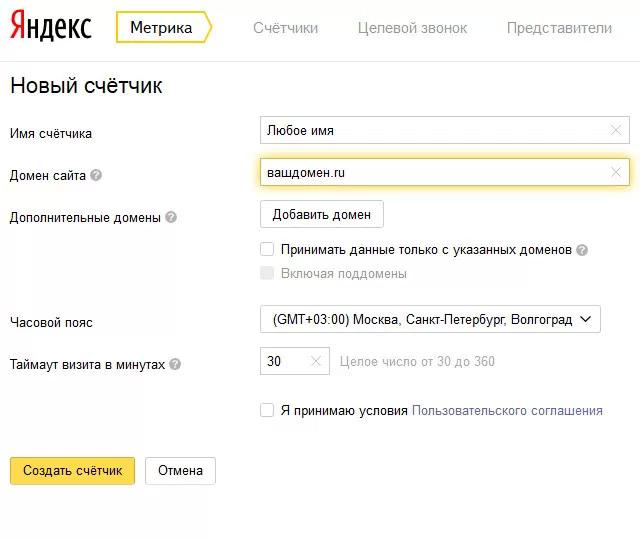Clear the counter name field with X
The image size is (640, 540).
click(616, 130)
